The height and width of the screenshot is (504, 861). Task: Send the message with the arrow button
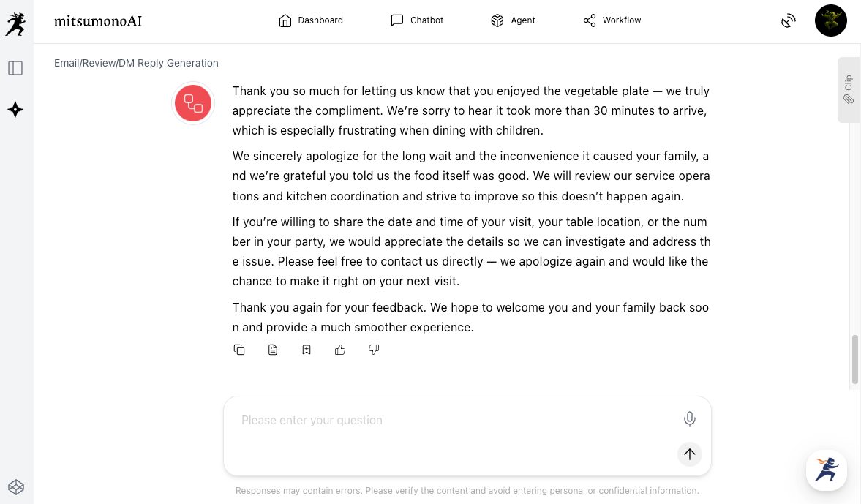pyautogui.click(x=689, y=454)
